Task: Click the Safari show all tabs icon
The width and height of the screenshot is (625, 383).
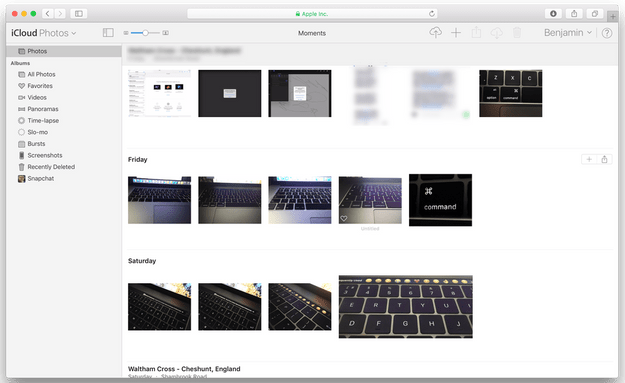Action: pos(595,14)
